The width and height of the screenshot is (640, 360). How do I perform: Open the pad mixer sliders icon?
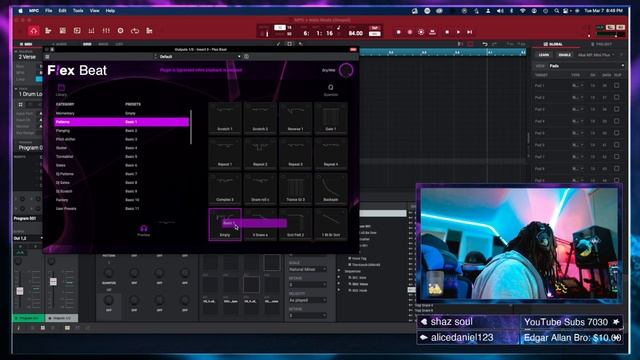point(106,31)
